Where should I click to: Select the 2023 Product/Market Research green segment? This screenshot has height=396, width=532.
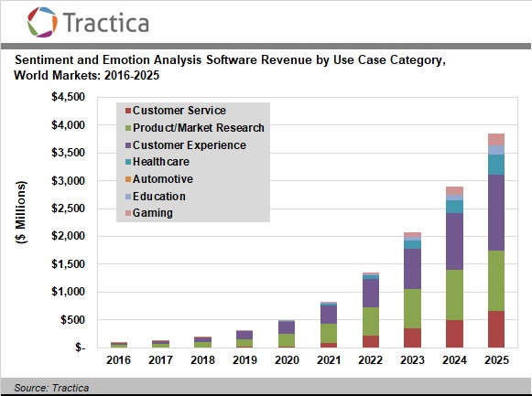413,308
